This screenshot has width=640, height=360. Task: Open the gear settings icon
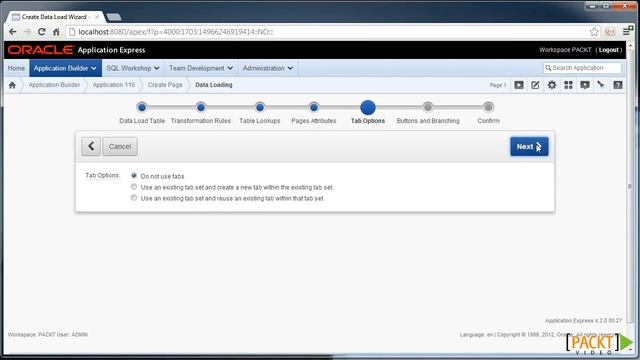552,85
